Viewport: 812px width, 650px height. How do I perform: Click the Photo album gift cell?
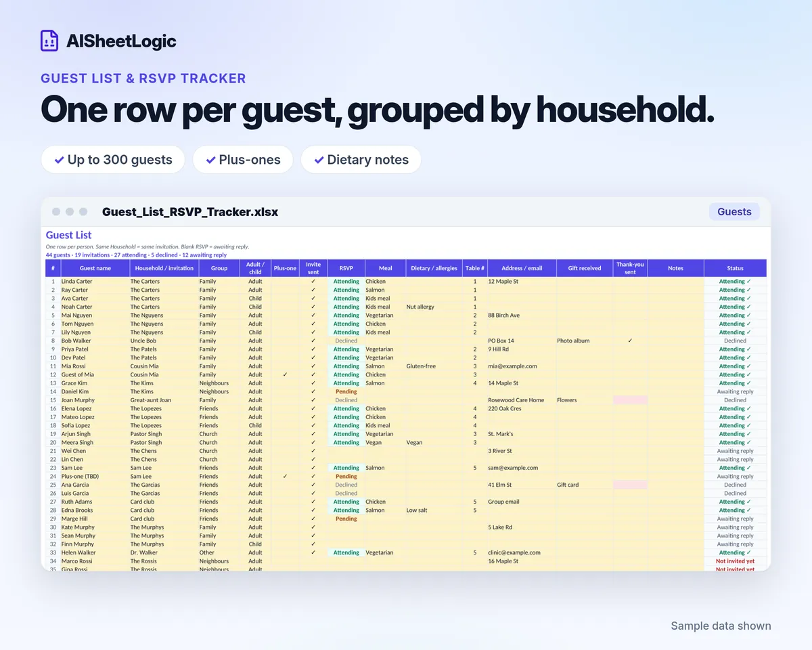pyautogui.click(x=585, y=341)
